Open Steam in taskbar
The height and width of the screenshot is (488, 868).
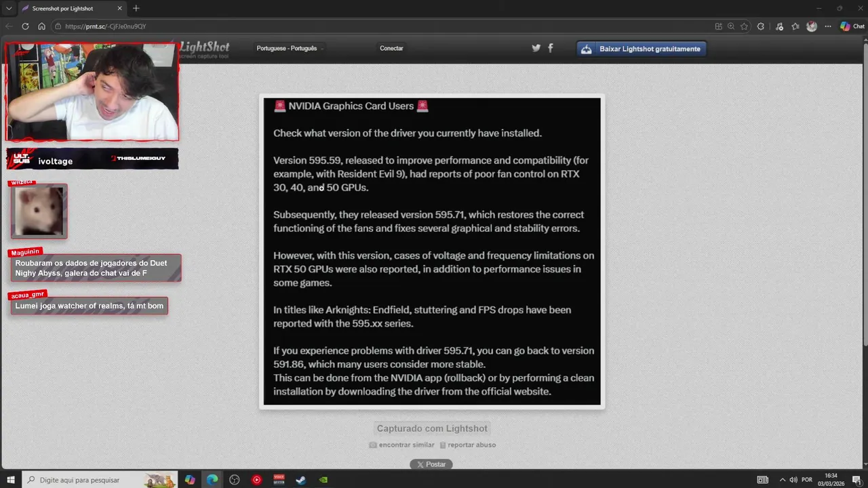pyautogui.click(x=300, y=480)
